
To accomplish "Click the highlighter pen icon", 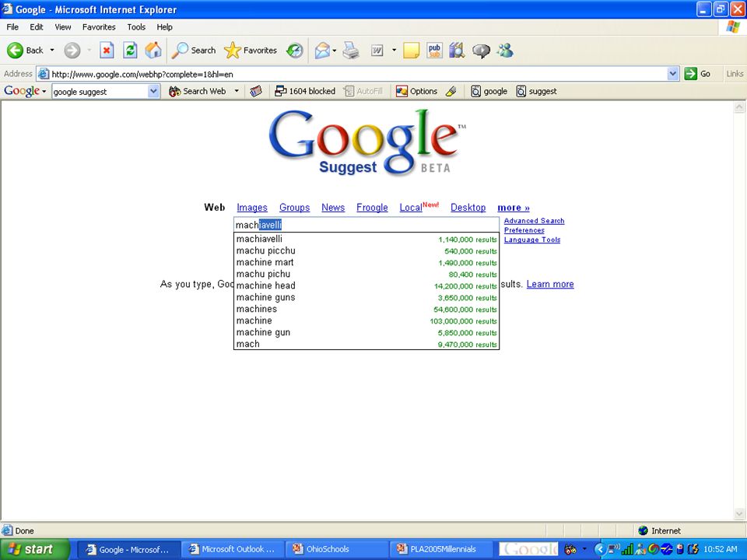I will 451,91.
